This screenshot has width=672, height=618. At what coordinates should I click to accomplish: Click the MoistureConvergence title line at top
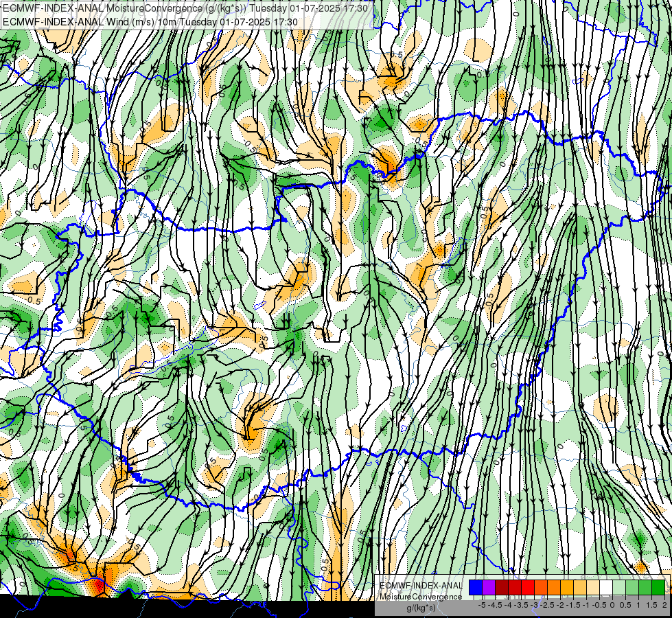(x=185, y=8)
